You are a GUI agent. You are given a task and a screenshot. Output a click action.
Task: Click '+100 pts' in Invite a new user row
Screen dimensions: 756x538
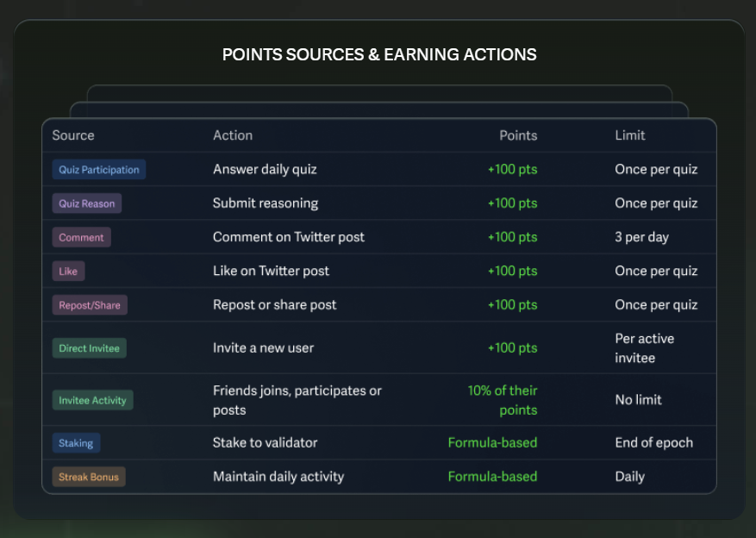pyautogui.click(x=513, y=348)
